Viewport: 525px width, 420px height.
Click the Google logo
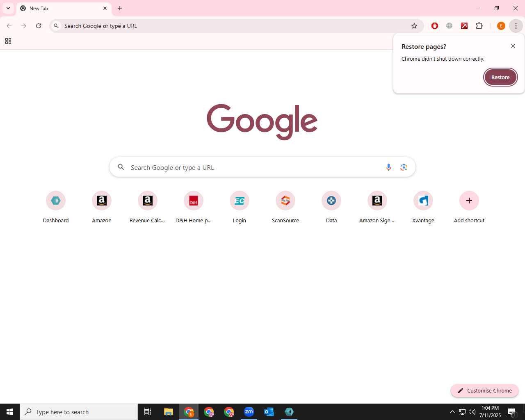[x=262, y=122]
